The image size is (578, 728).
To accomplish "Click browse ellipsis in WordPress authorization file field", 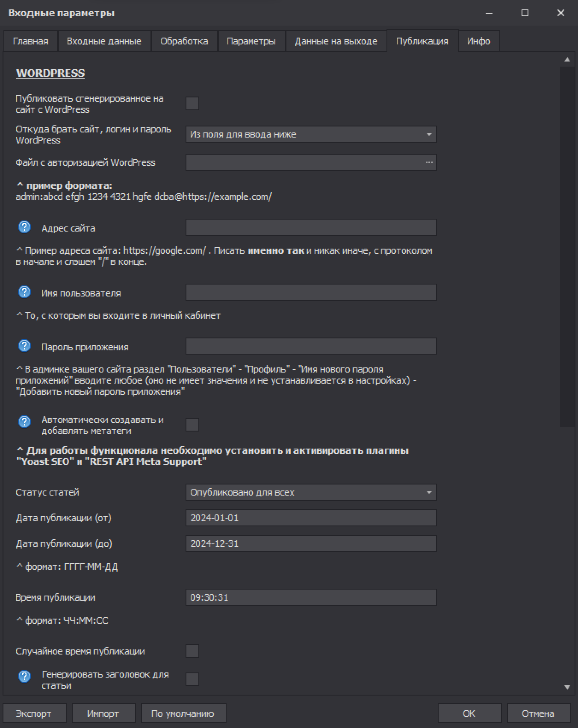I will click(x=429, y=162).
